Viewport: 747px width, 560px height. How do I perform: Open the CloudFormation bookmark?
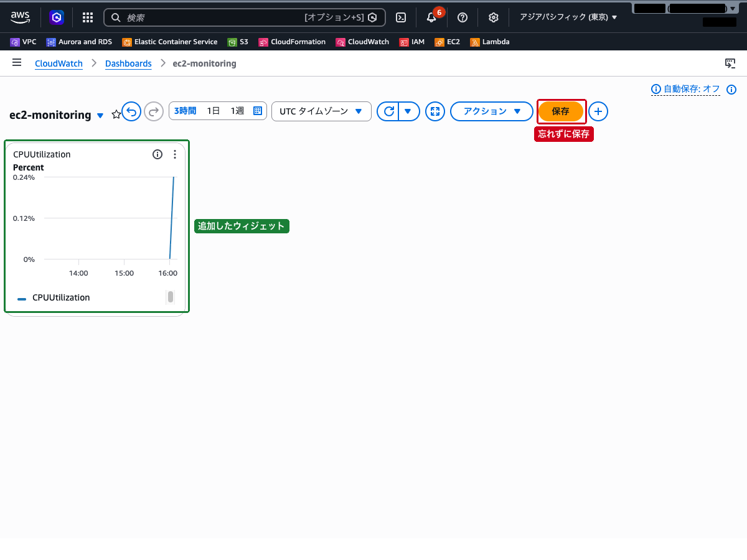coord(292,42)
